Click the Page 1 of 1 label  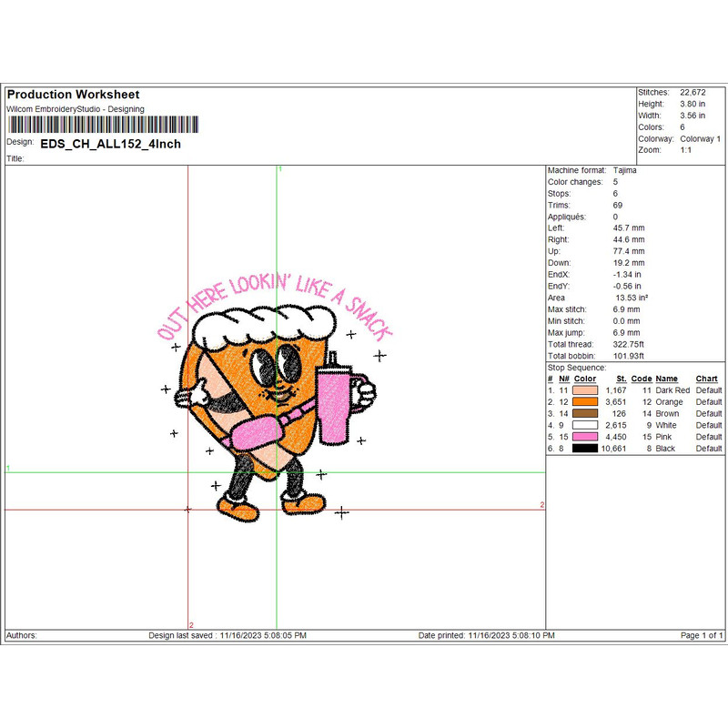click(702, 635)
